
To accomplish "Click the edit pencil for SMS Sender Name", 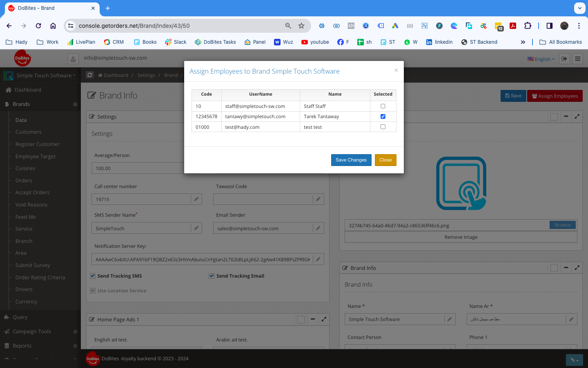I will (x=196, y=228).
